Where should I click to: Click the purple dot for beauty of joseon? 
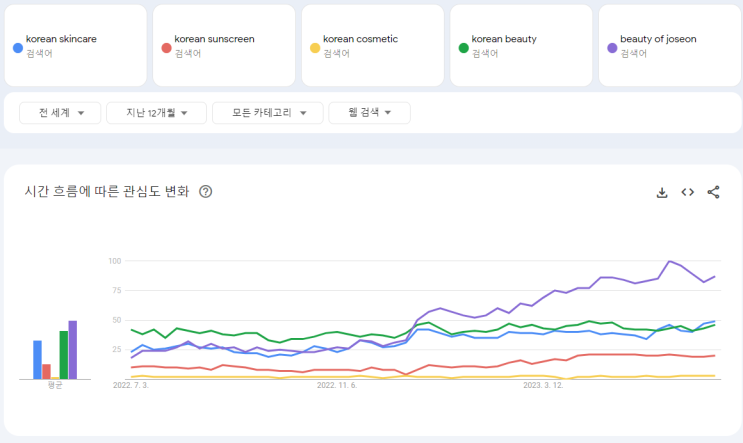612,47
